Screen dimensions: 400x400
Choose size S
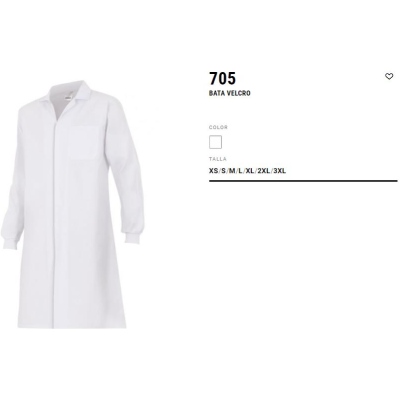222,171
